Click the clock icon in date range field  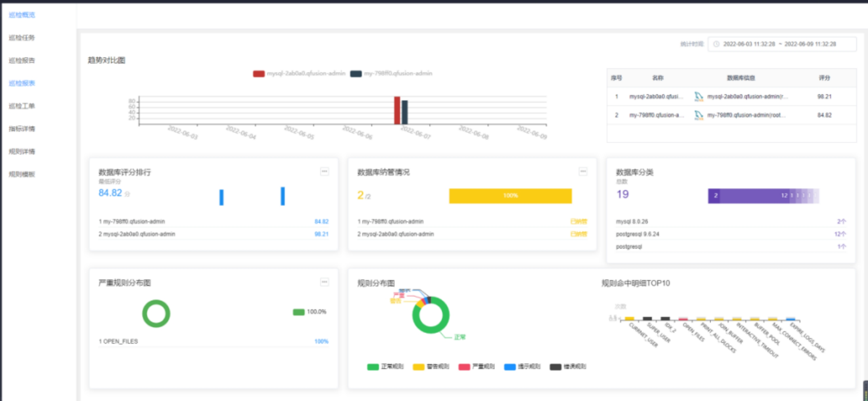716,44
